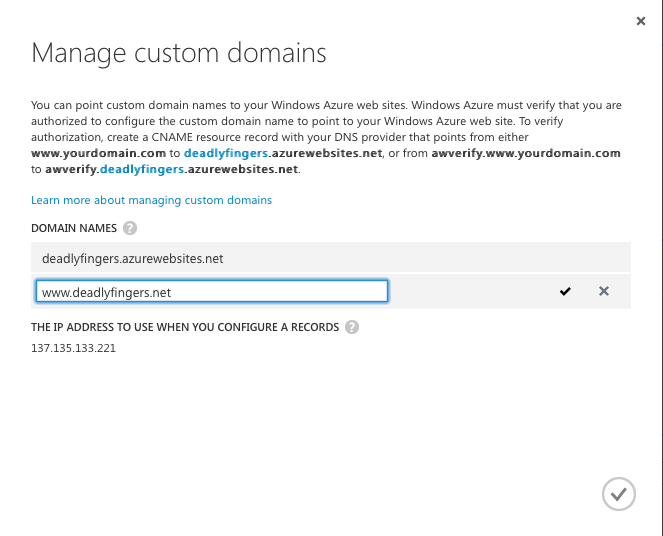Click the help icon beside DOMAIN NAMES
Viewport: 663px width, 536px height.
(x=130, y=228)
